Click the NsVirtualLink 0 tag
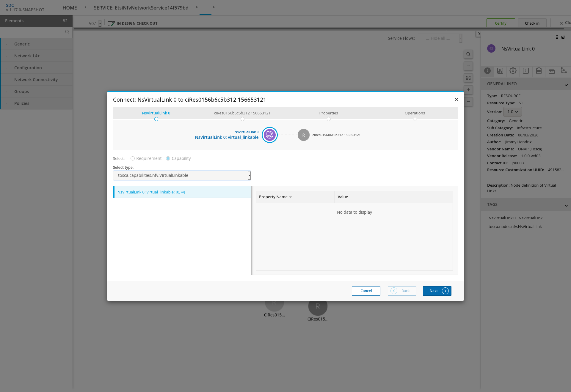The width and height of the screenshot is (571, 392). (502, 218)
